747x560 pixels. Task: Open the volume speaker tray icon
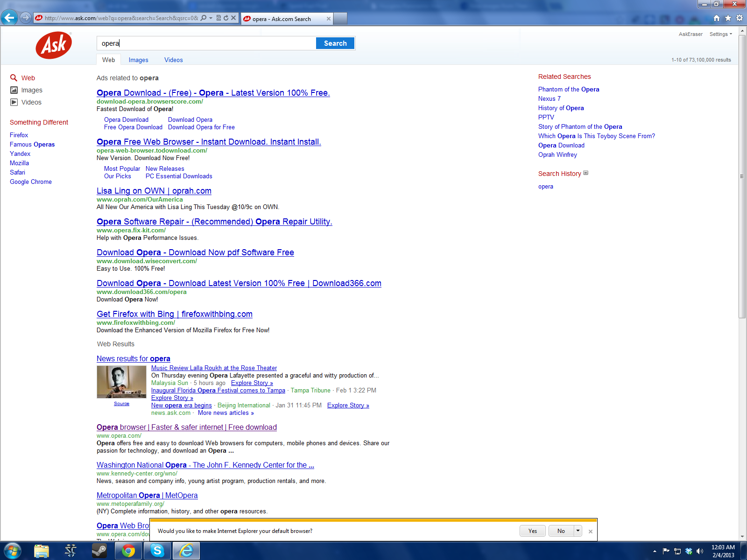coord(699,551)
